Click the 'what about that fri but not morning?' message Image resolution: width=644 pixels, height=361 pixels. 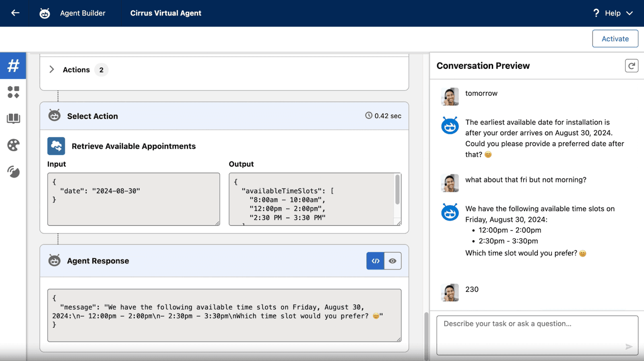[526, 180]
